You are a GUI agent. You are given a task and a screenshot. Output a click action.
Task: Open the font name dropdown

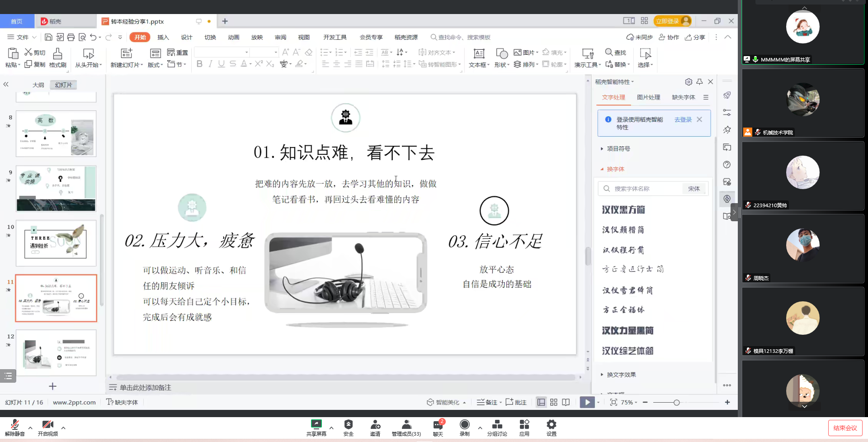(x=246, y=52)
